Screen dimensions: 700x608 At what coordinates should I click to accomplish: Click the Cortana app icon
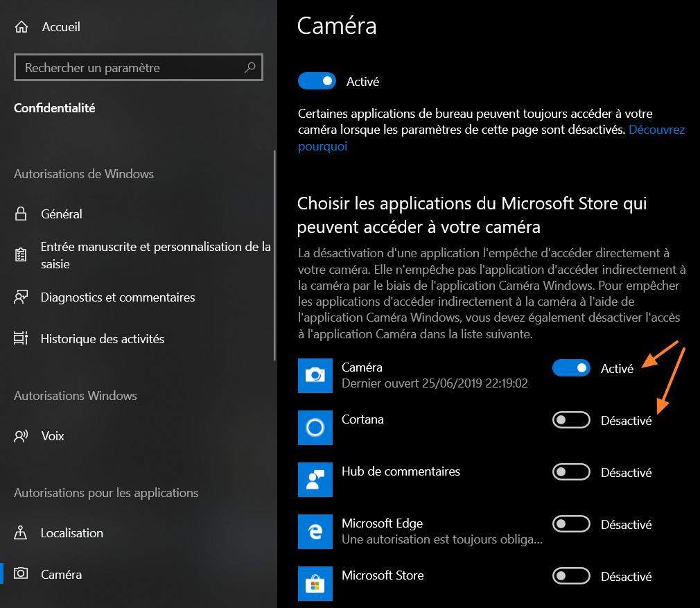pos(315,428)
